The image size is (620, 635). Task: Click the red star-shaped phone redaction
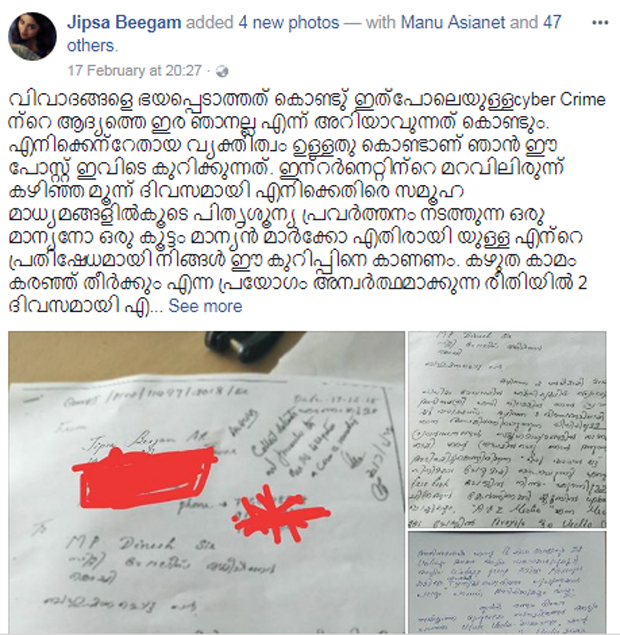pos(280,514)
